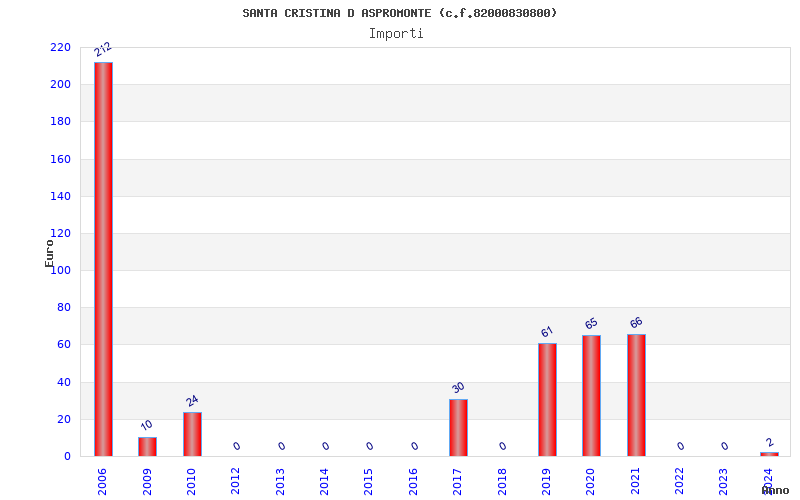Click the 2010 year label
Image resolution: width=800 pixels, height=500 pixels.
click(191, 482)
